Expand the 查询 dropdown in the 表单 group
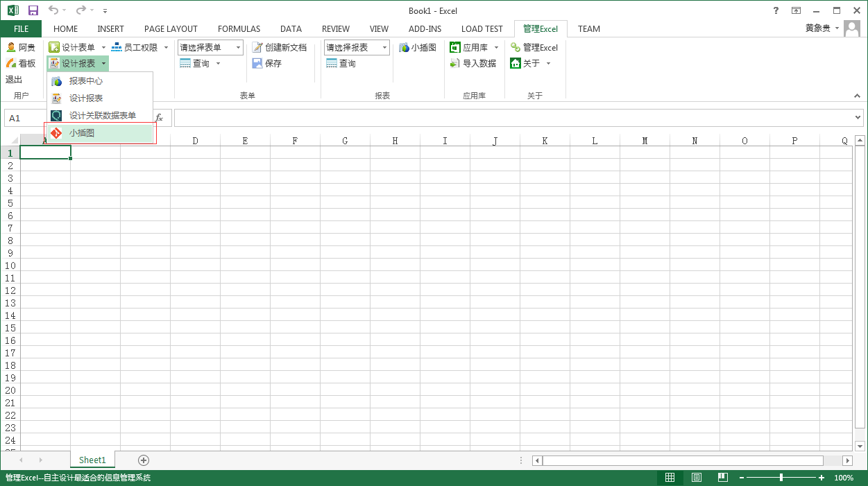This screenshot has height=486, width=868. [x=218, y=63]
